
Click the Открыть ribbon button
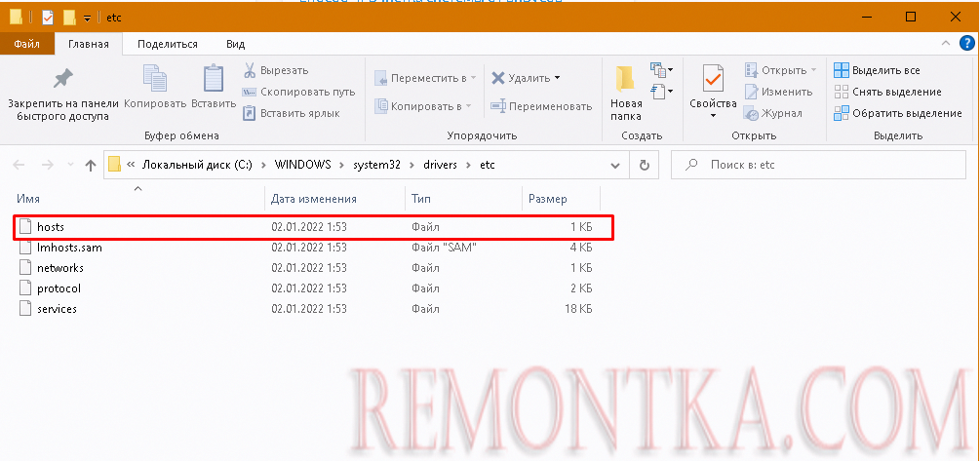(780, 70)
